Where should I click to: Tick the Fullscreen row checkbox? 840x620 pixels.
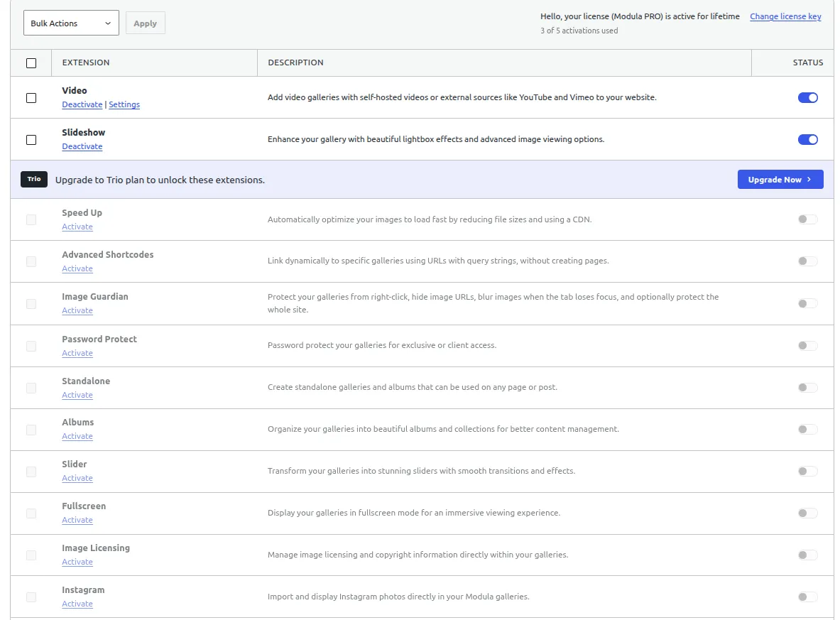click(x=32, y=513)
